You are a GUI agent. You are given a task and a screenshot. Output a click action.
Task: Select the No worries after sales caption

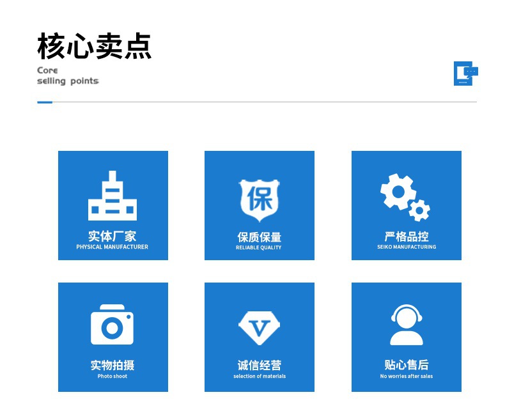click(407, 376)
